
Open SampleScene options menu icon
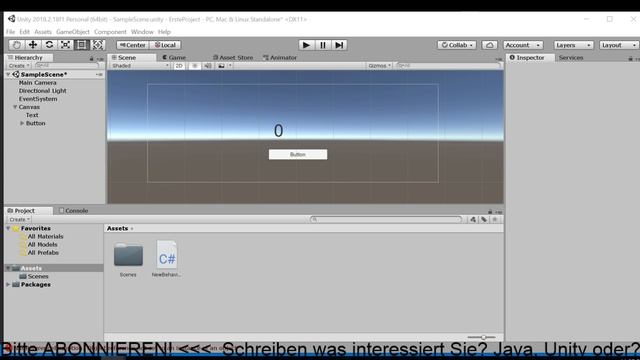pyautogui.click(x=99, y=75)
